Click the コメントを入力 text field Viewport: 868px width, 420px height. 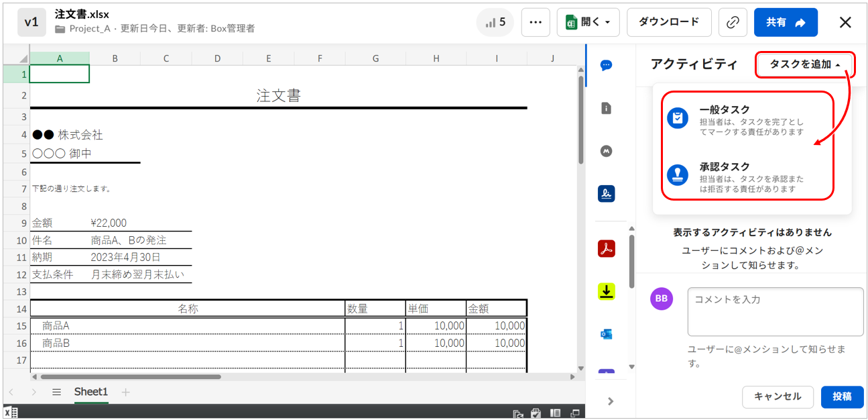pyautogui.click(x=775, y=311)
